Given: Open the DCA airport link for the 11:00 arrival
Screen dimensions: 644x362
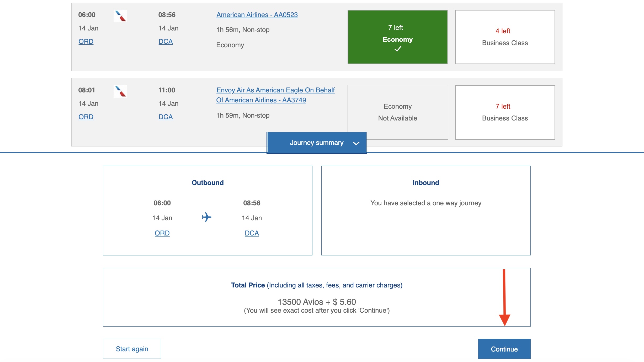Looking at the screenshot, I should click(166, 117).
